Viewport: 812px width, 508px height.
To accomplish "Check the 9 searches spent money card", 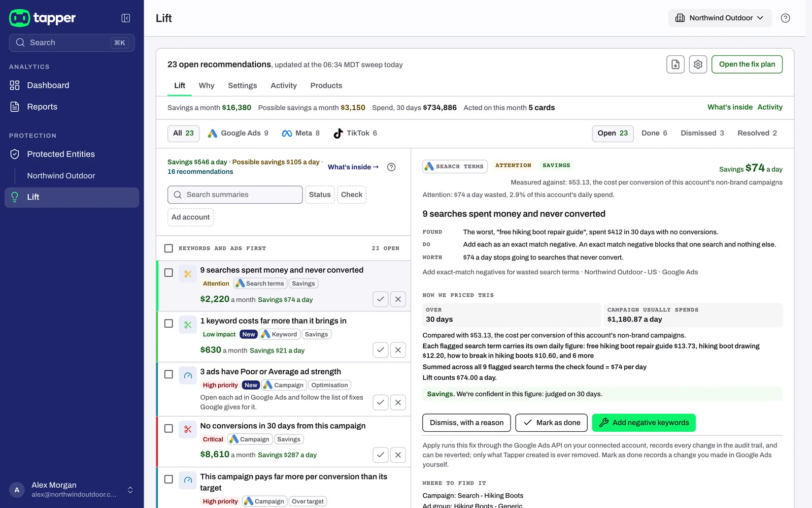I will (168, 273).
